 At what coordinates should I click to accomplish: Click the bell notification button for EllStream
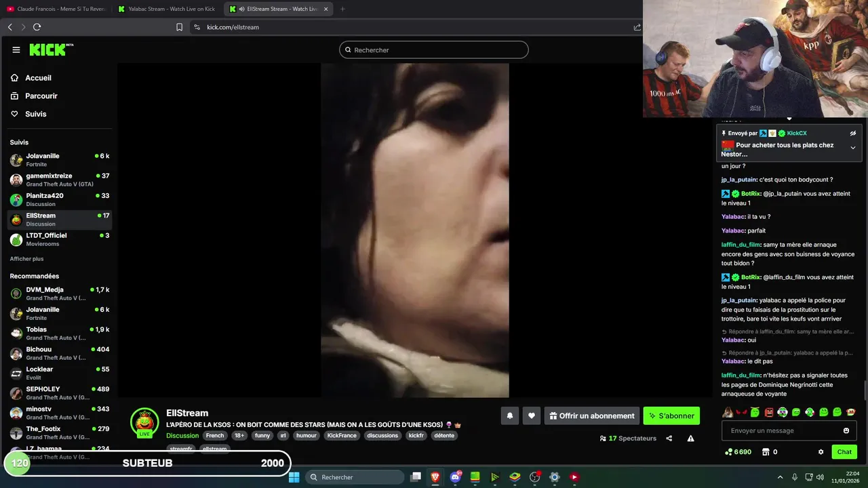[x=510, y=415]
